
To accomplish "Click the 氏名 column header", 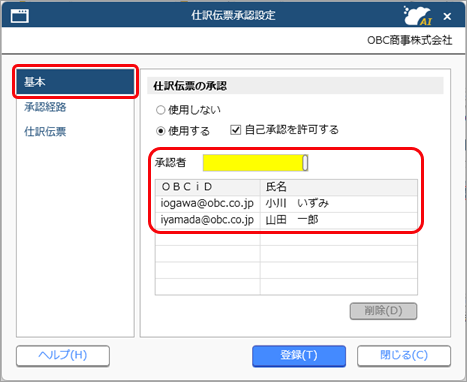I will click(339, 187).
